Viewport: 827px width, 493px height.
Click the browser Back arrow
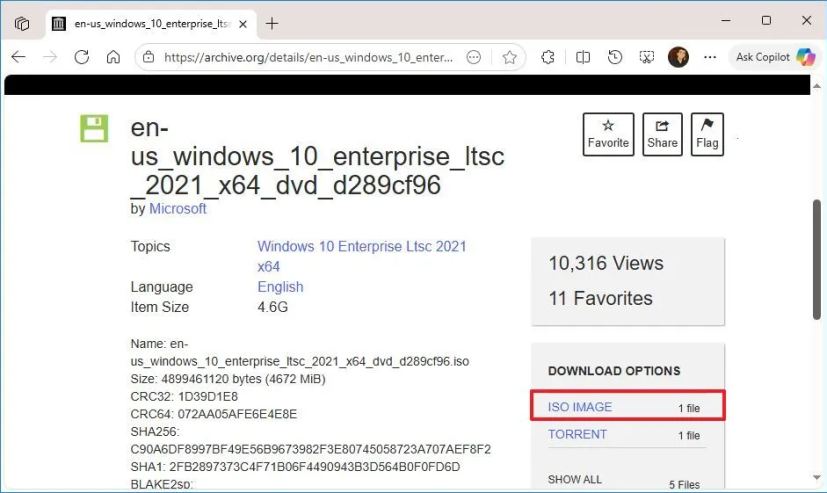pos(18,57)
